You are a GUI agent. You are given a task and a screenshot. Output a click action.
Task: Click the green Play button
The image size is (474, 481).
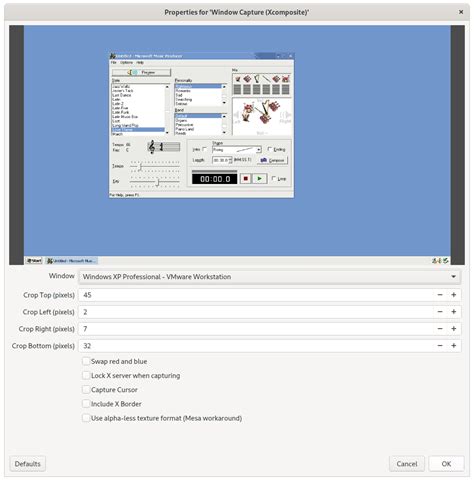click(x=260, y=179)
